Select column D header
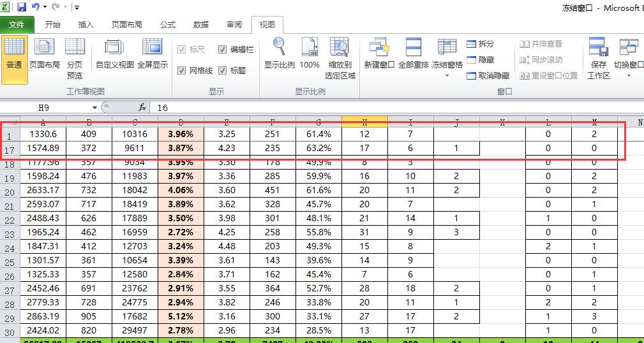644x343 pixels. click(x=181, y=122)
